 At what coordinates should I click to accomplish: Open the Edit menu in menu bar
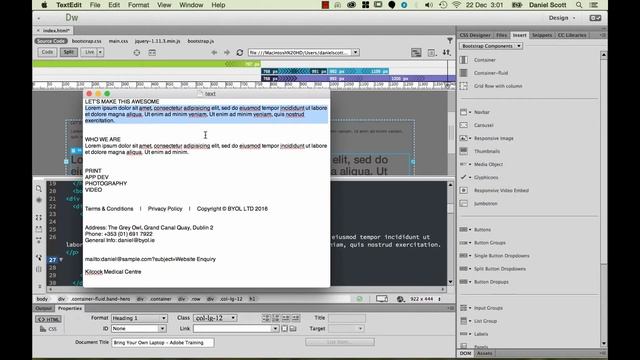(114, 5)
